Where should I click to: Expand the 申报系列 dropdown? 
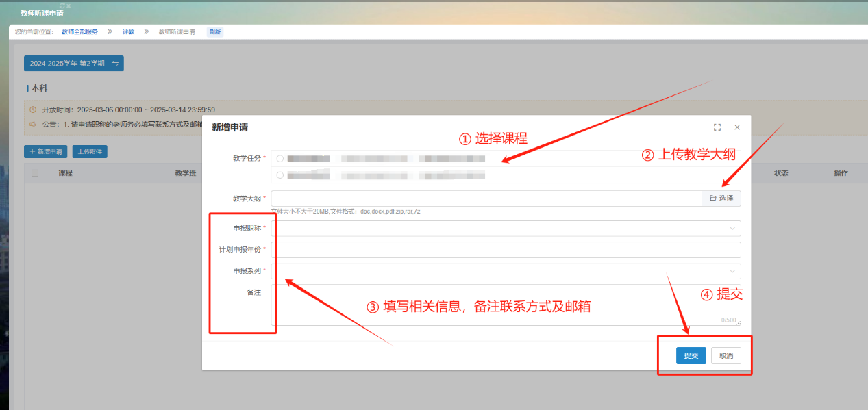[x=506, y=271]
